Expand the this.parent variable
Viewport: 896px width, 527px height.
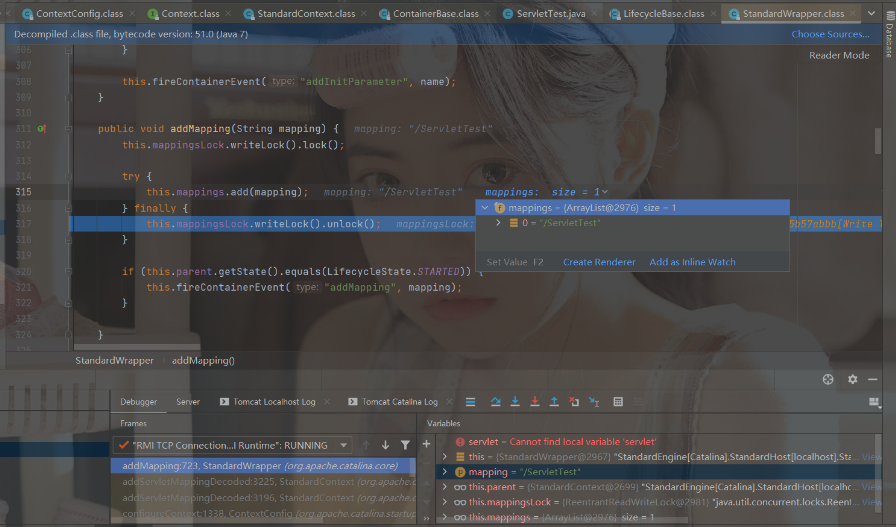click(445, 487)
